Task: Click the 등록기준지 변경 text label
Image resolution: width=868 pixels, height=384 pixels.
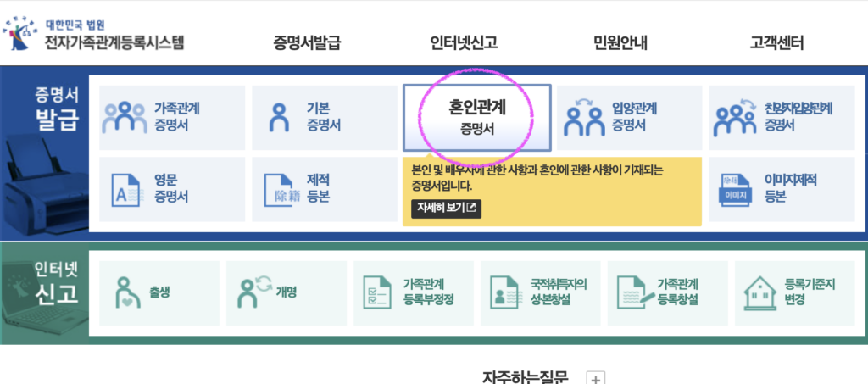Action: tap(810, 292)
